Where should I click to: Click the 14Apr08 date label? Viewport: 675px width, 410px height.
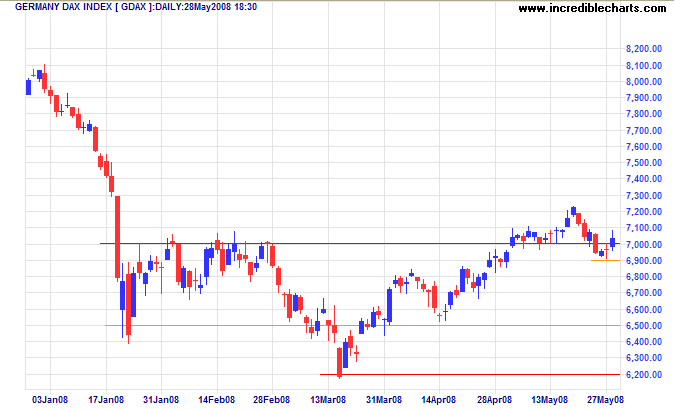click(440, 400)
